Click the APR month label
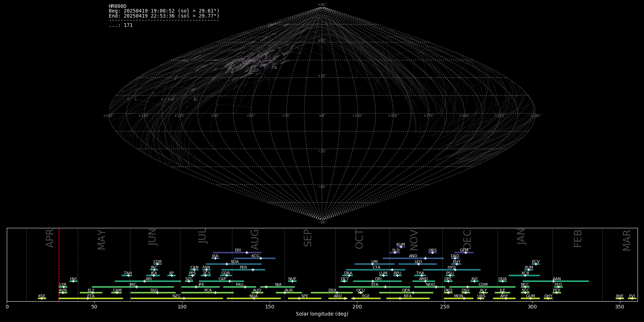 click(50, 238)
